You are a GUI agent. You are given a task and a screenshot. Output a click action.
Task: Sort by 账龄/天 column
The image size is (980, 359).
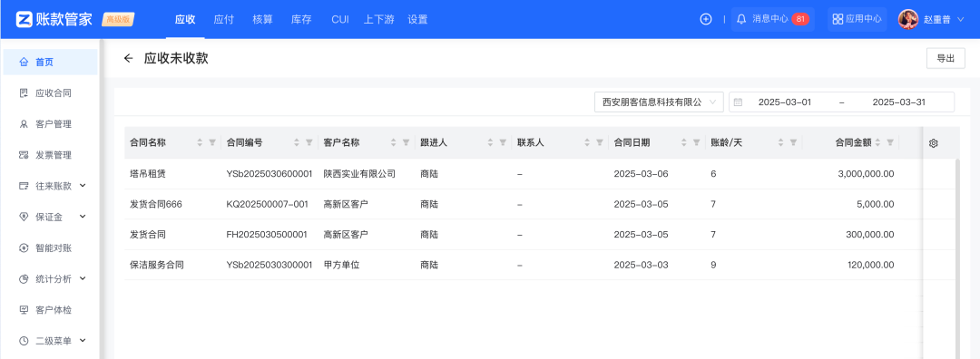(780, 143)
